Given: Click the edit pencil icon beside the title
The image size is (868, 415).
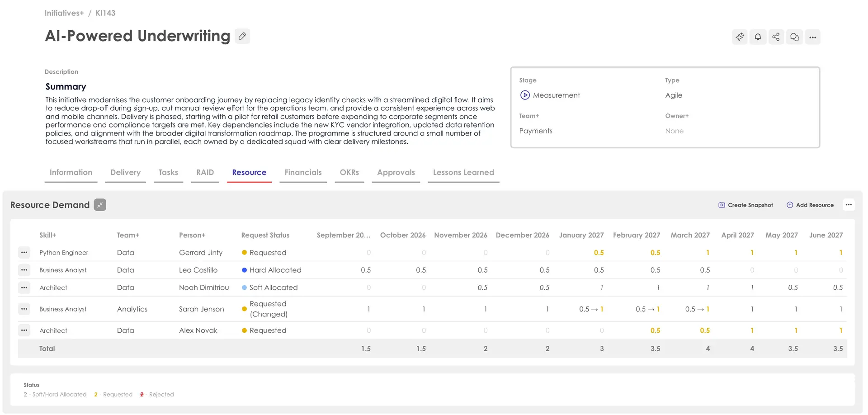Looking at the screenshot, I should tap(242, 36).
